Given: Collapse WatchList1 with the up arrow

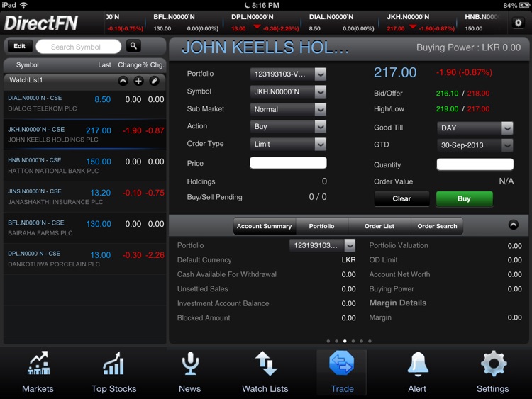Looking at the screenshot, I should pyautogui.click(x=123, y=81).
